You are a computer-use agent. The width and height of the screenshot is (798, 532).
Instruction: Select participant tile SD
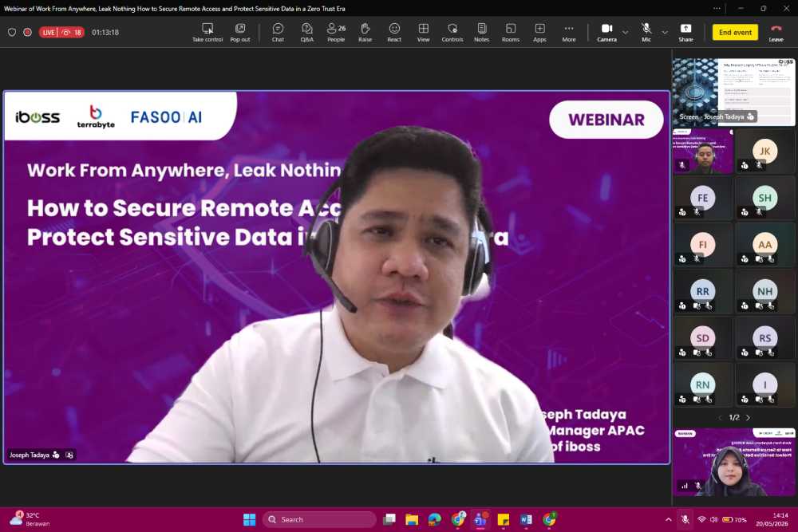[703, 338]
